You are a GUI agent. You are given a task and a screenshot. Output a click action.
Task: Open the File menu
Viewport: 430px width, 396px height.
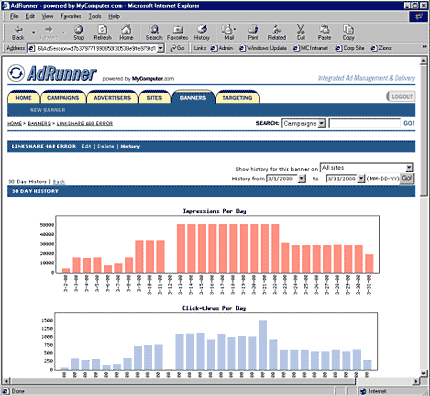tap(14, 16)
